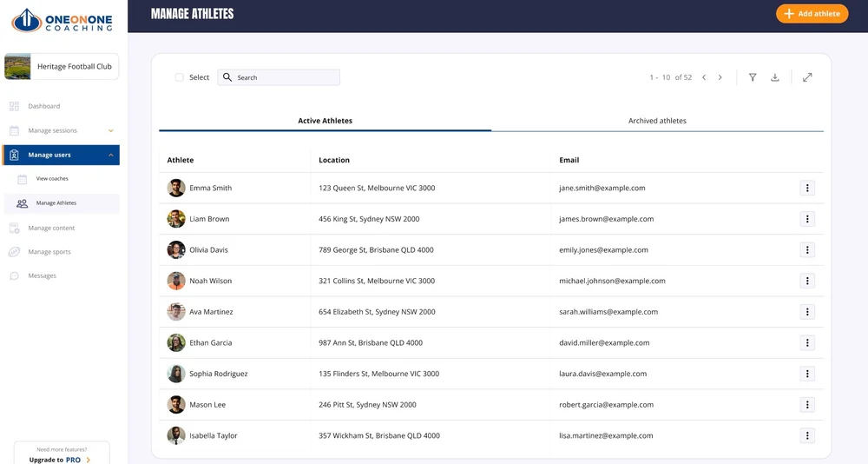Collapse the Manage users section
The image size is (868, 464).
[110, 155]
